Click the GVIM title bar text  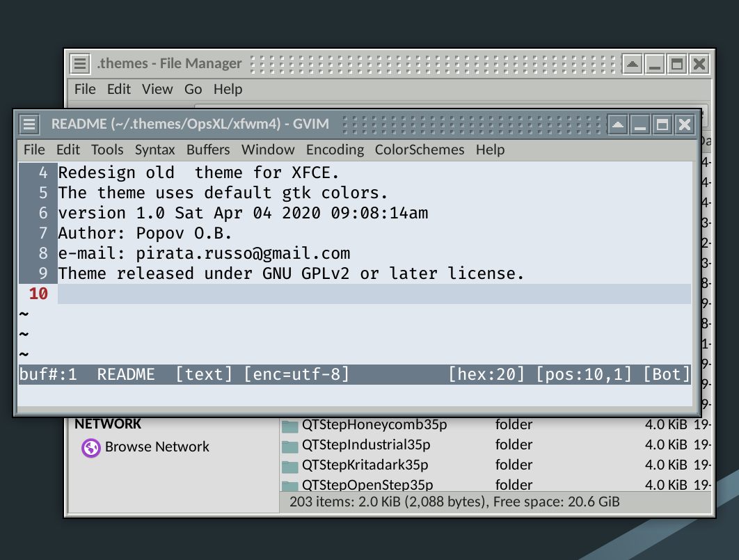tap(190, 124)
